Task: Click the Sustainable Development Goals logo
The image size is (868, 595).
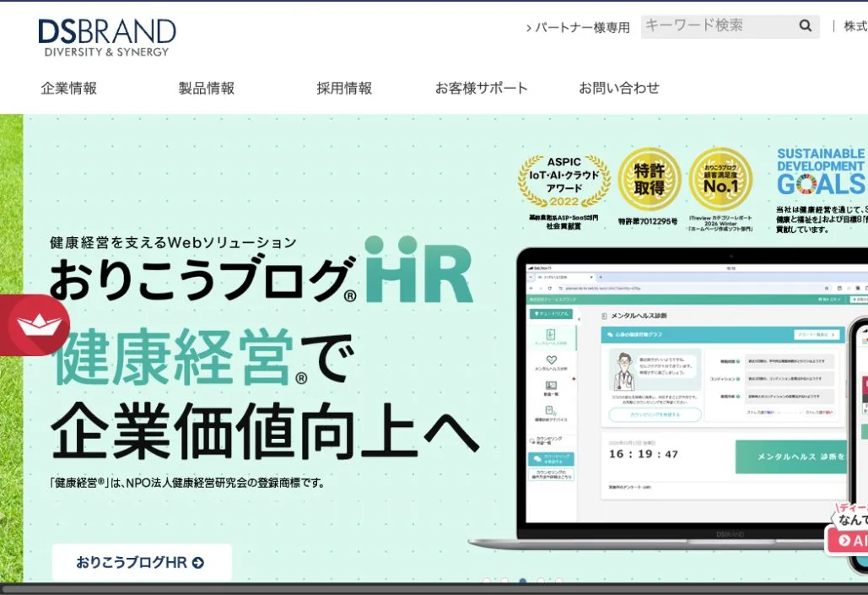Action: [x=822, y=171]
